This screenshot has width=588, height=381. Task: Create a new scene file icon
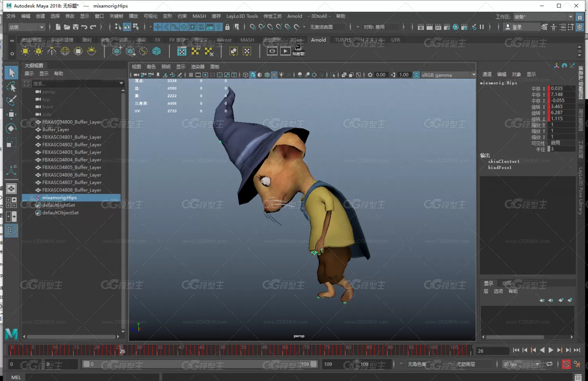coord(58,27)
